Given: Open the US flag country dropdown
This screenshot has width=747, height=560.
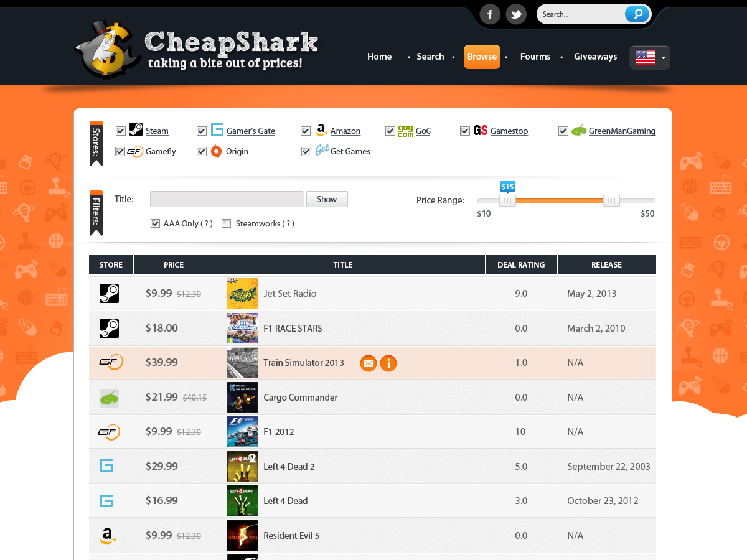Looking at the screenshot, I should coord(650,57).
